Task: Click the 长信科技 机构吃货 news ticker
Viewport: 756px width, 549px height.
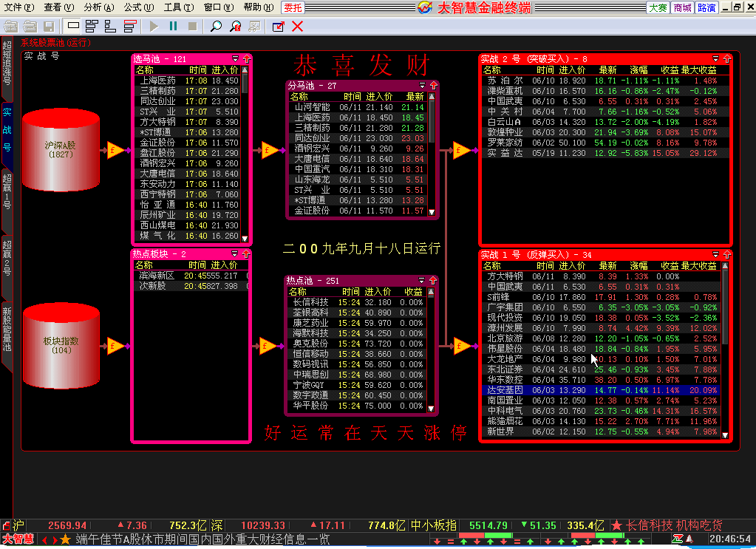Action: coord(673,525)
